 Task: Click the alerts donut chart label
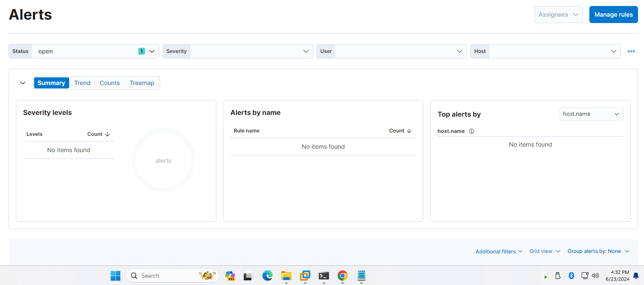point(163,161)
